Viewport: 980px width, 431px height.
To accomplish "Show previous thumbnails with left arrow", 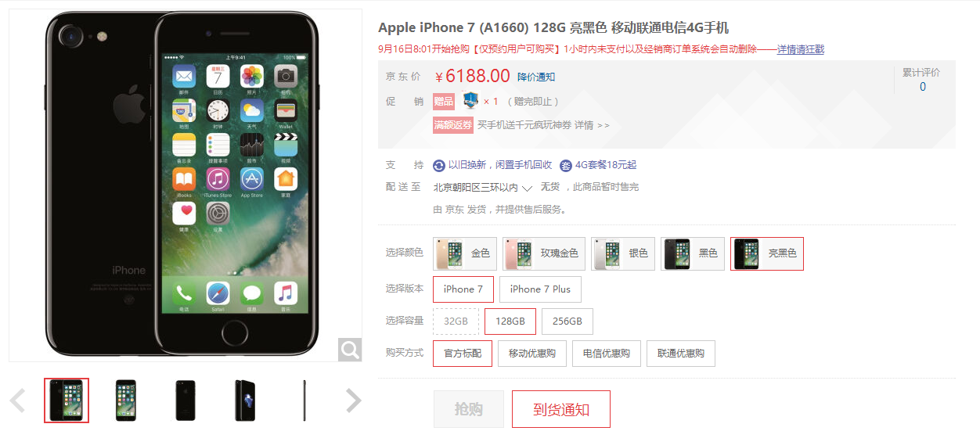I will pyautogui.click(x=17, y=400).
